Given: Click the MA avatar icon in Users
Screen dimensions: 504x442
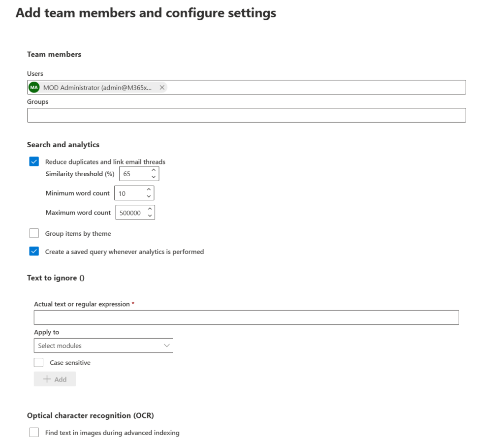Looking at the screenshot, I should click(34, 88).
